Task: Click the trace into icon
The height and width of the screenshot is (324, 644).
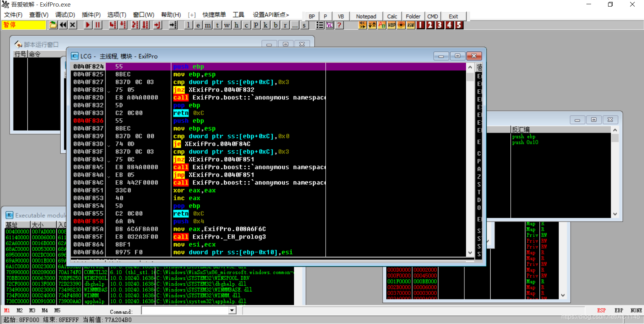Action: click(x=135, y=25)
